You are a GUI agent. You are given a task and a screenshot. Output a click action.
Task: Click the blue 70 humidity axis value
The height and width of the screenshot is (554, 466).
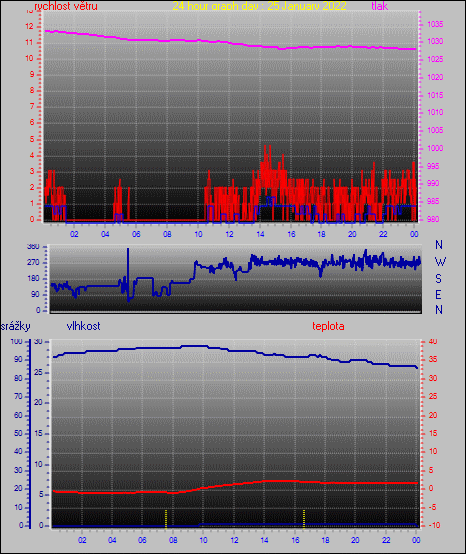[18, 396]
